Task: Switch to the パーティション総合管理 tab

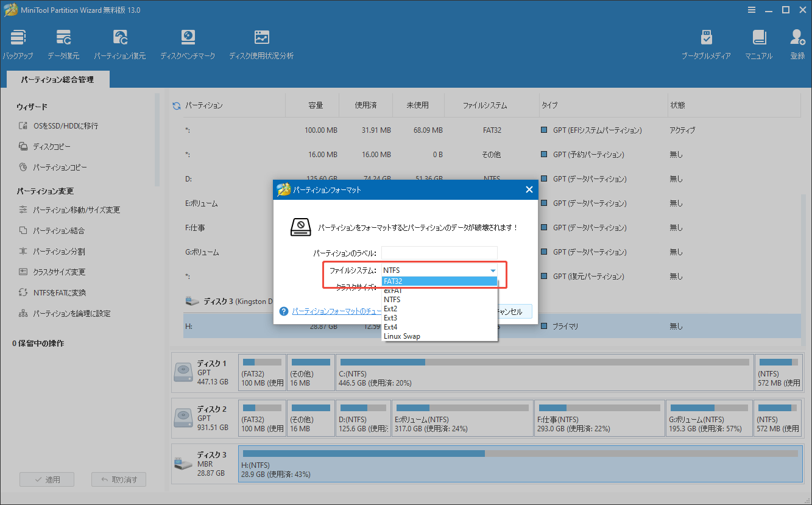Action: [57, 79]
